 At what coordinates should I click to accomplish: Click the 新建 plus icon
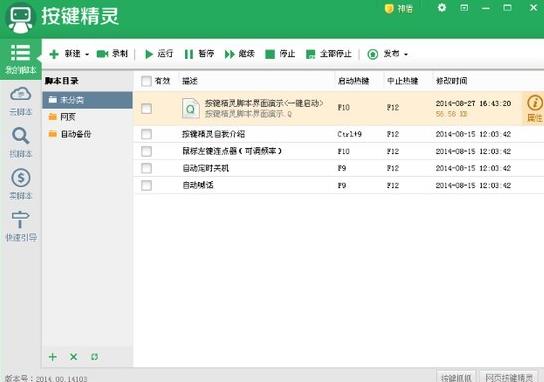tap(54, 54)
